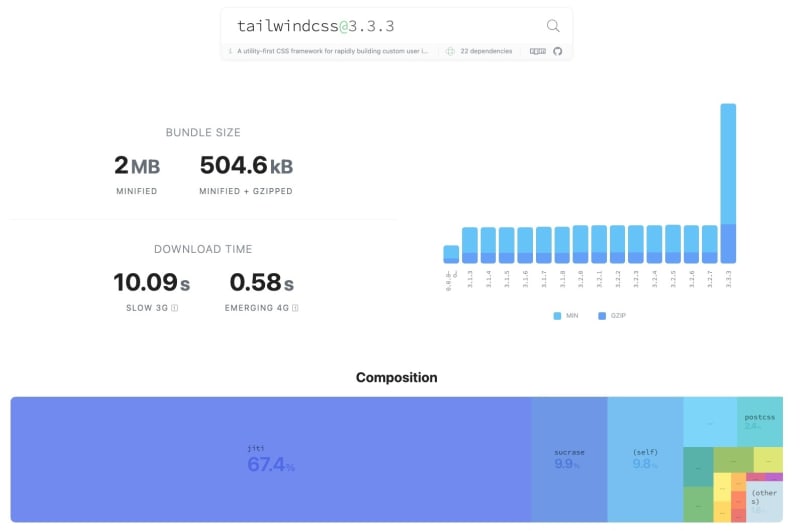Select the 3.1.7 version bar
The height and width of the screenshot is (531, 800).
click(543, 245)
